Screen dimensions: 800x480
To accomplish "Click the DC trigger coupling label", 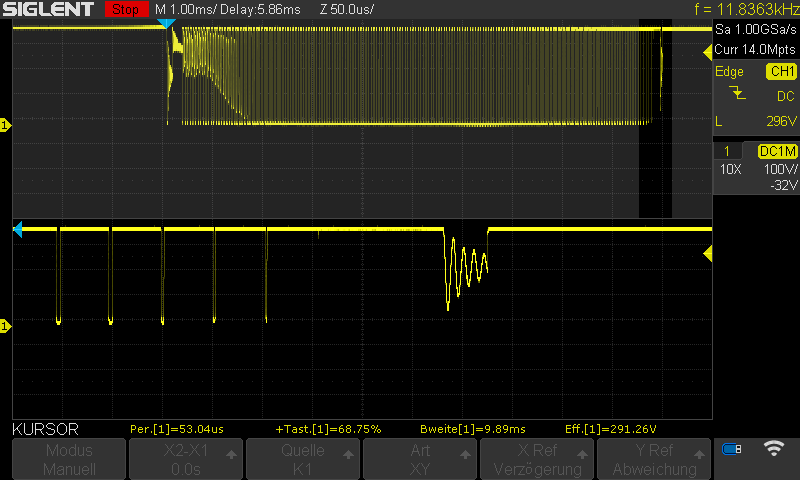I will click(785, 96).
